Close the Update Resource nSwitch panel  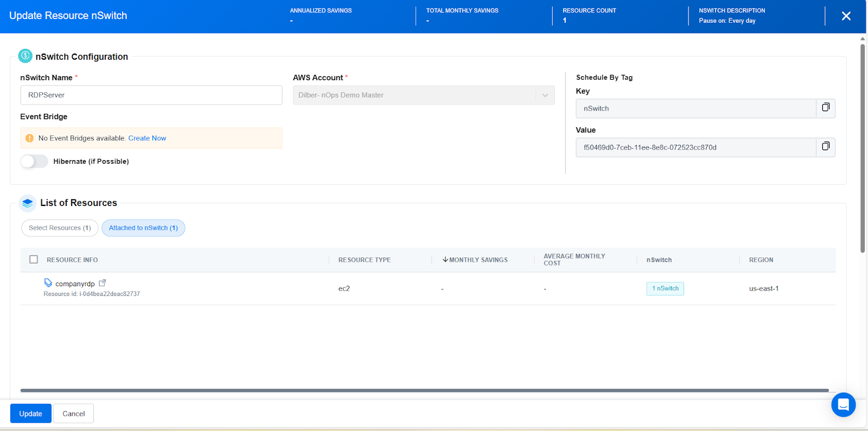[846, 16]
